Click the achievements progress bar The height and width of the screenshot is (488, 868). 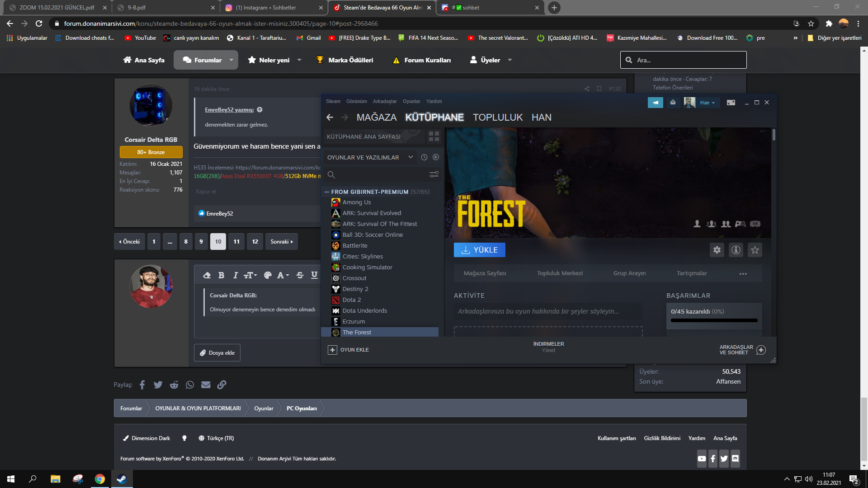[x=714, y=320]
